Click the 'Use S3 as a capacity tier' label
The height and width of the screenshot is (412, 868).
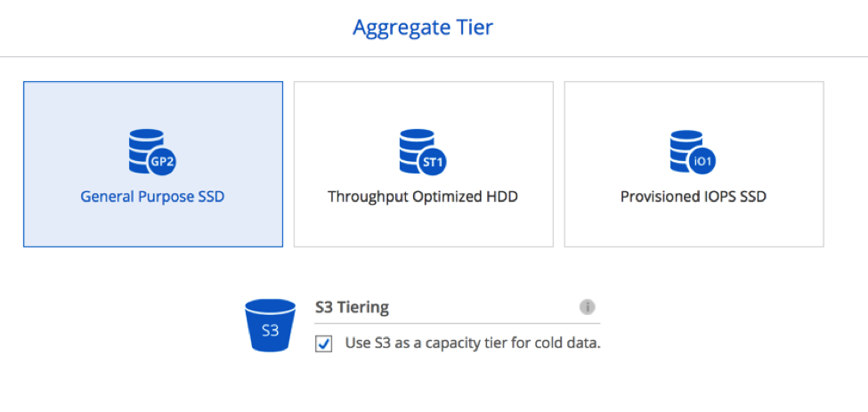[472, 343]
